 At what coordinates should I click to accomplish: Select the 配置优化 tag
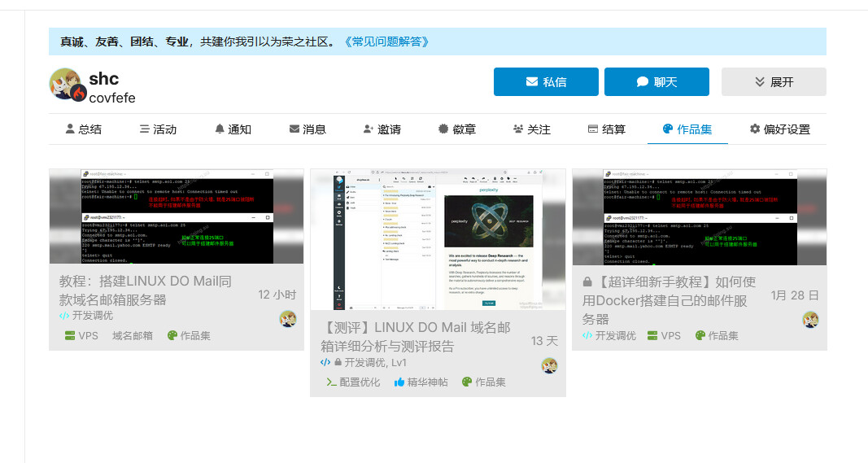(x=353, y=382)
